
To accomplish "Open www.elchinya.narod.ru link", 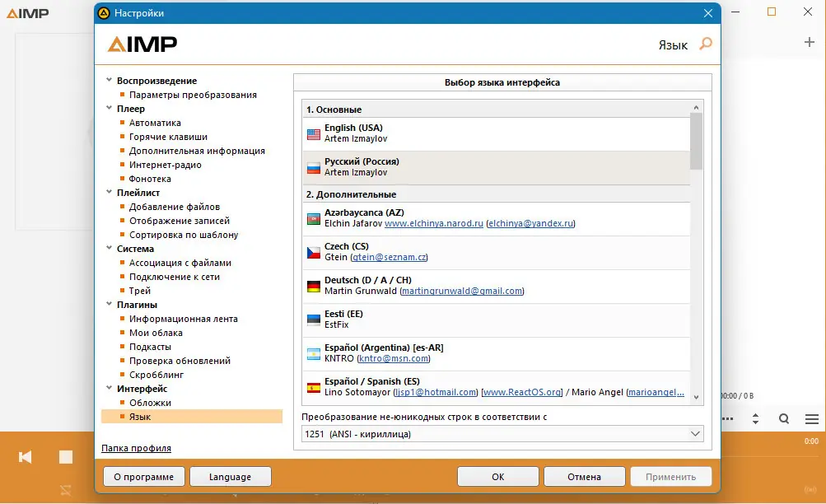I will 433,223.
